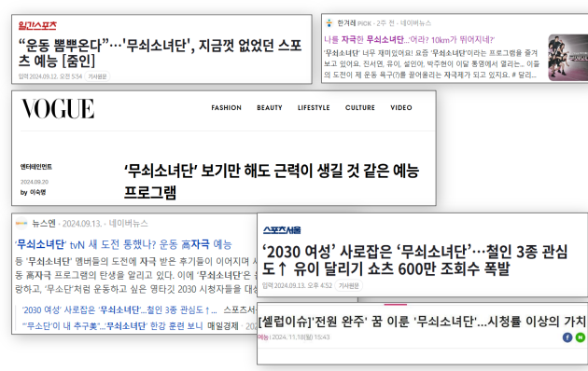Open the 나를 자극한 무쇠소녀단 article link

409,40
